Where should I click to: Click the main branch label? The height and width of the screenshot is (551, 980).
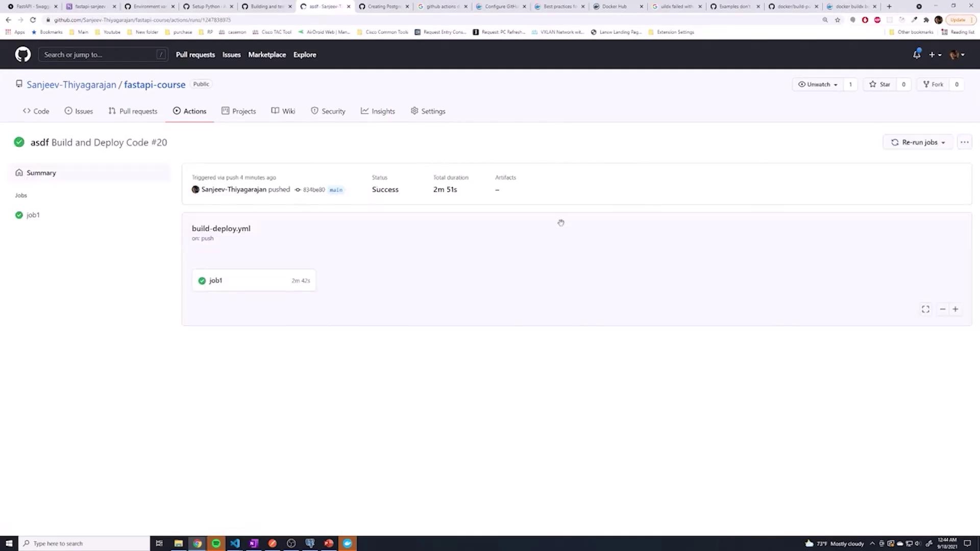point(336,190)
